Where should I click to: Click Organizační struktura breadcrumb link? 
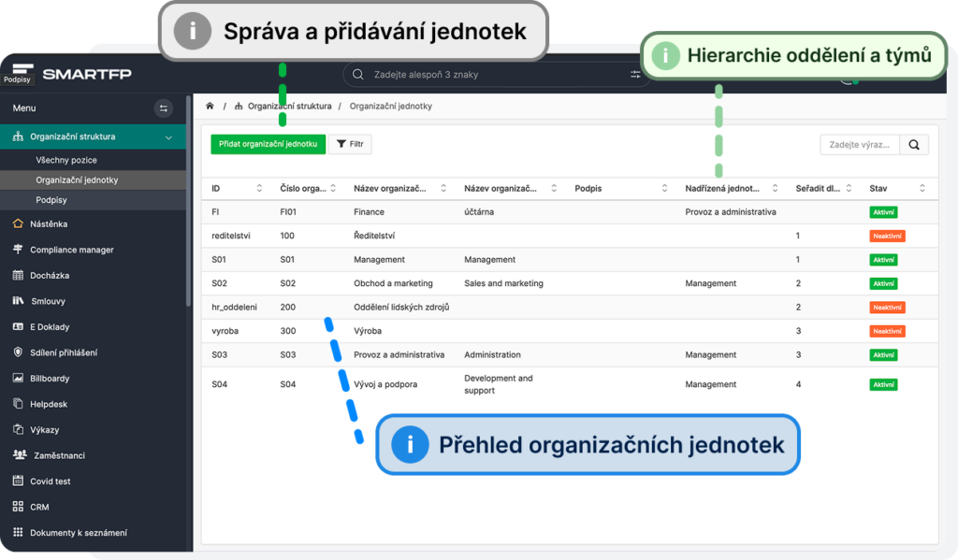(x=289, y=106)
